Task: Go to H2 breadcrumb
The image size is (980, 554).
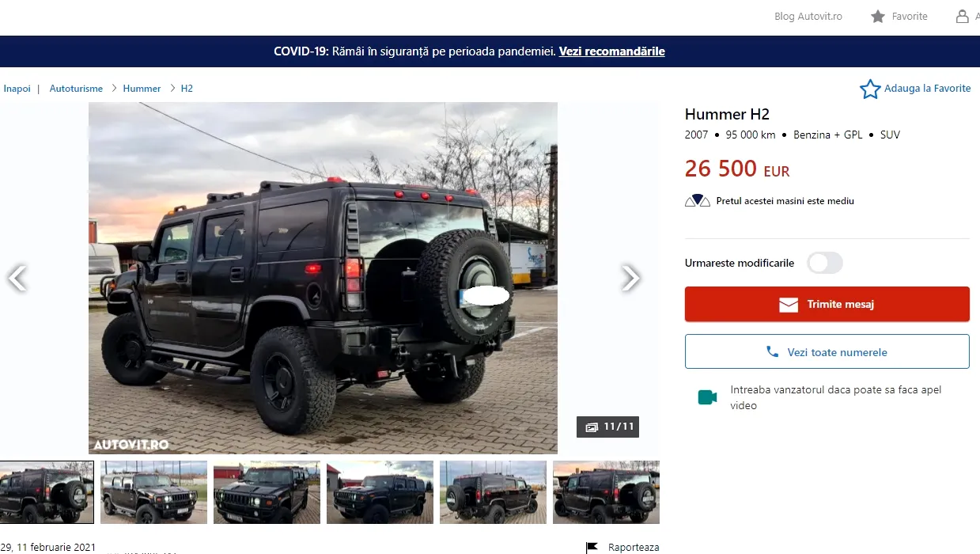Action: 187,89
